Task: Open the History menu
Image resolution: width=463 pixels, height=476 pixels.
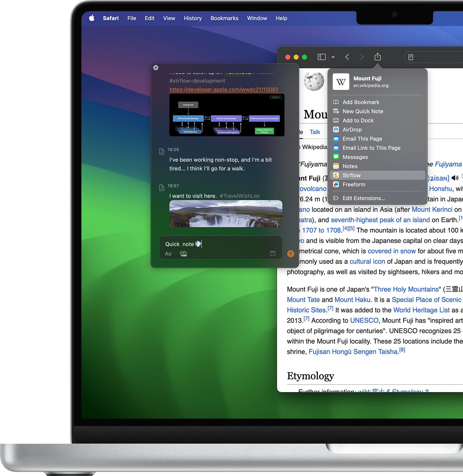Action: [x=193, y=18]
